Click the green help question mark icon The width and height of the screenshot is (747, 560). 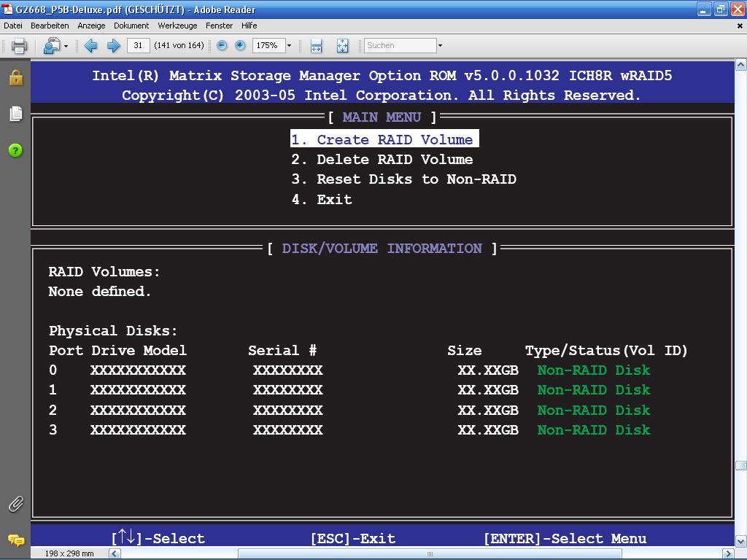pyautogui.click(x=15, y=150)
